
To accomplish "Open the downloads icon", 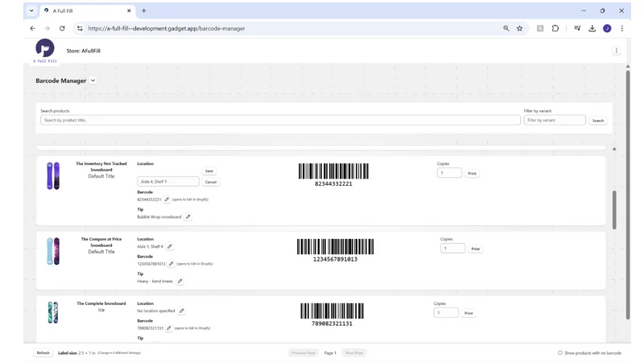I will (x=592, y=28).
